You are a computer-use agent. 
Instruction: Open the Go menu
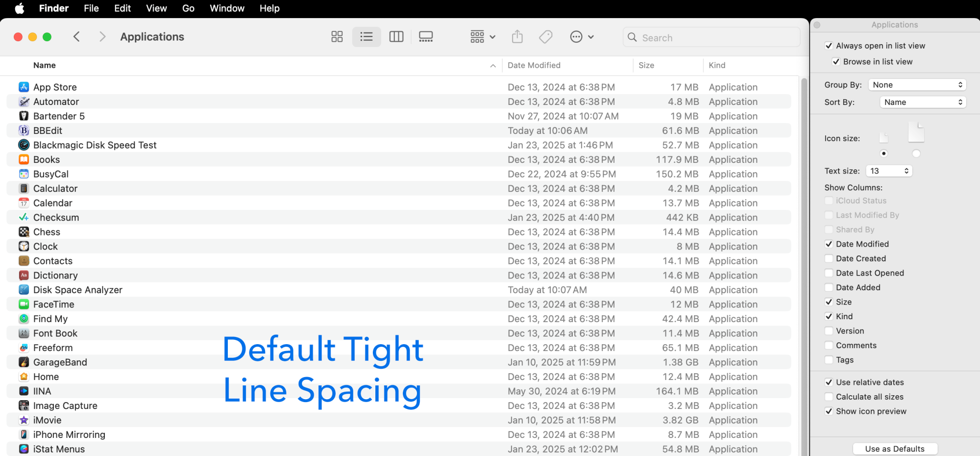tap(188, 8)
